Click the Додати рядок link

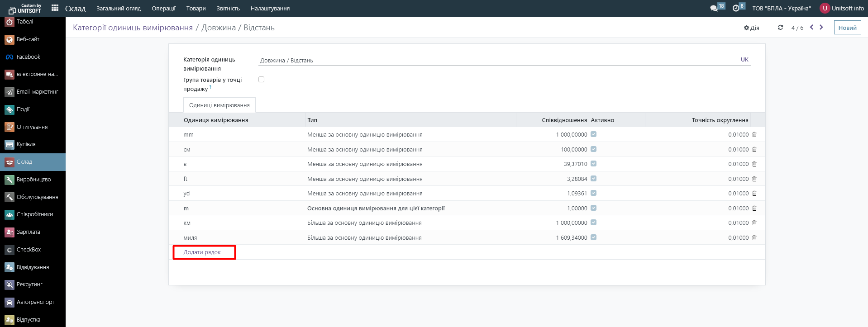pyautogui.click(x=202, y=252)
